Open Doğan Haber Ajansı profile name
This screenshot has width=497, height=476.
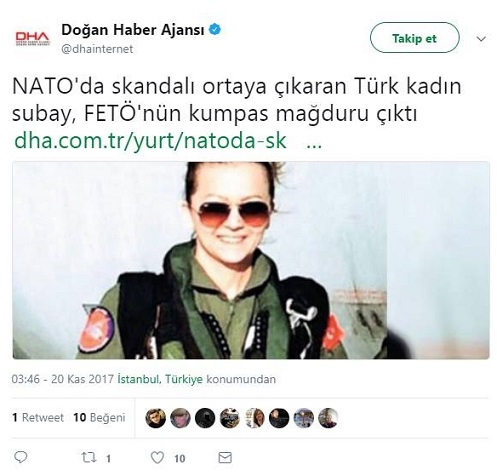pyautogui.click(x=133, y=30)
